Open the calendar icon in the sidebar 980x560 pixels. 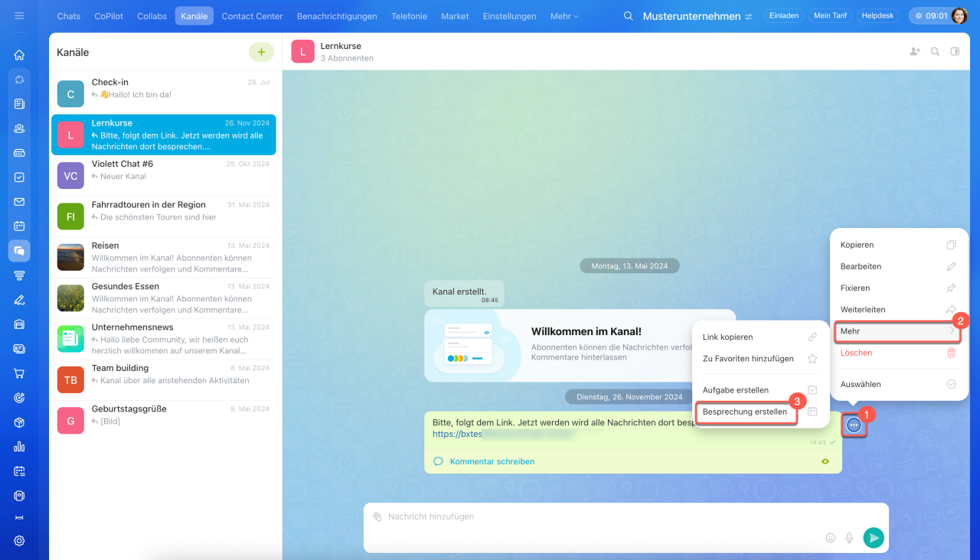point(19,226)
